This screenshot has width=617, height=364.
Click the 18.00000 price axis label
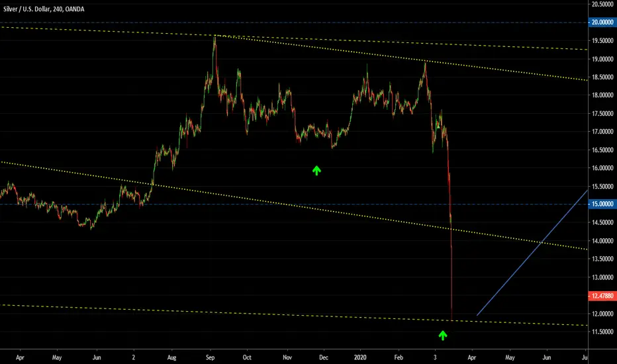coord(602,95)
